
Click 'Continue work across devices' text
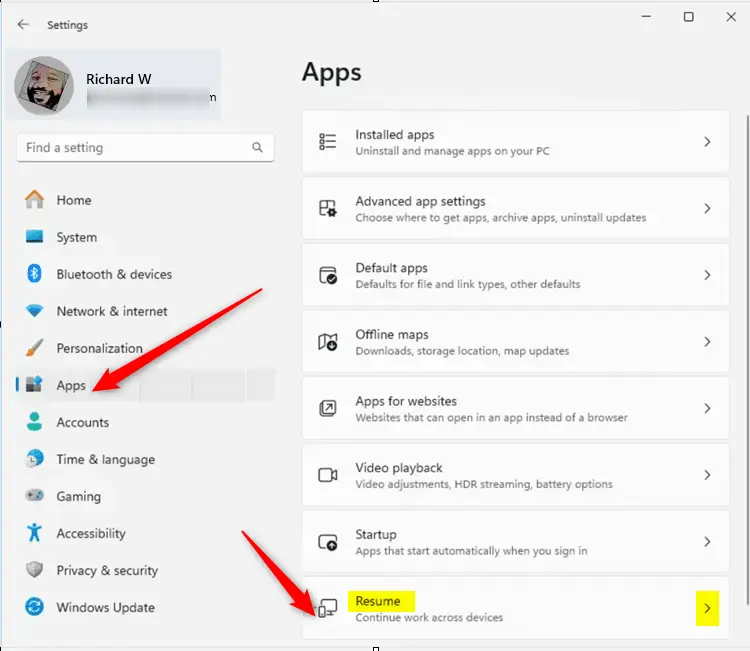coord(429,618)
